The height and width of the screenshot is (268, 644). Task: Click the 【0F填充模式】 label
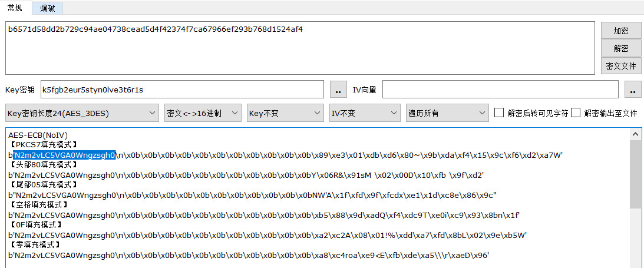(x=35, y=225)
